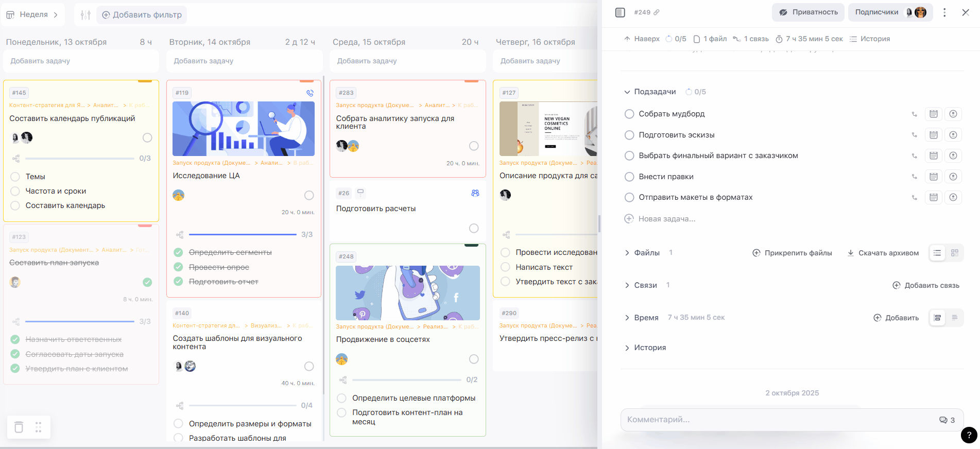
Task: Mark subtask Внести правки as complete
Action: pyautogui.click(x=629, y=177)
